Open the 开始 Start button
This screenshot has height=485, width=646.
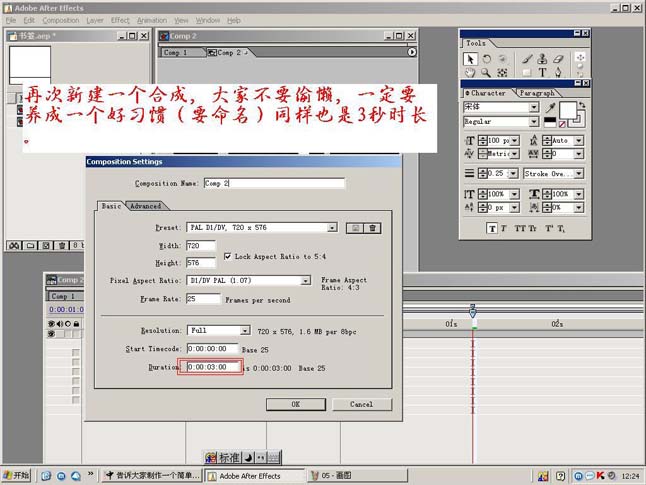(16, 476)
